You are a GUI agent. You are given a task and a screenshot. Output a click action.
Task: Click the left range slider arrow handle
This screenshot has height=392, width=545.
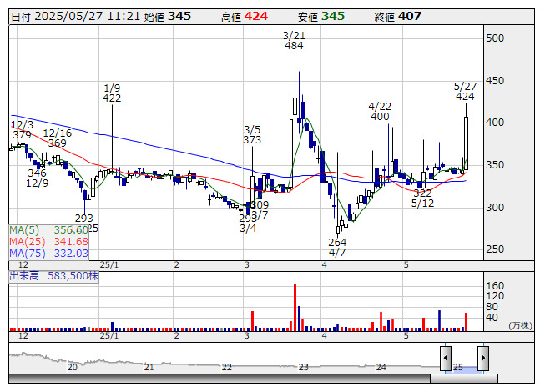[x=446, y=358]
